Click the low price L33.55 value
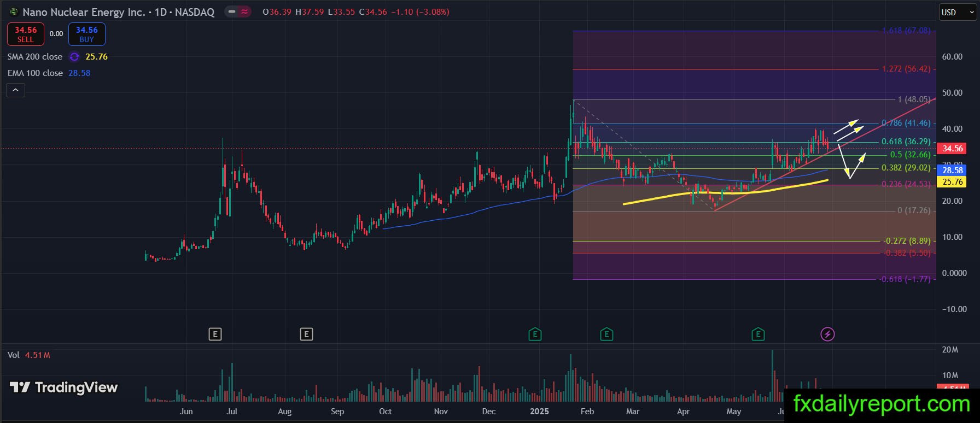The width and height of the screenshot is (980, 423). click(342, 12)
